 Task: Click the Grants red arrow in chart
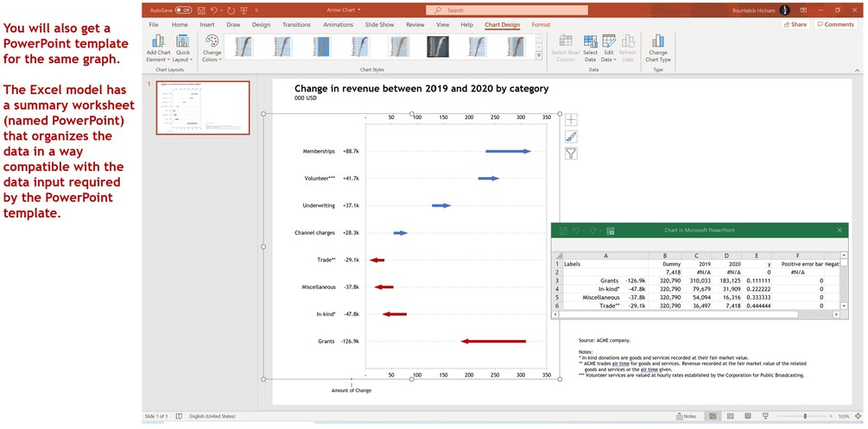(x=493, y=341)
